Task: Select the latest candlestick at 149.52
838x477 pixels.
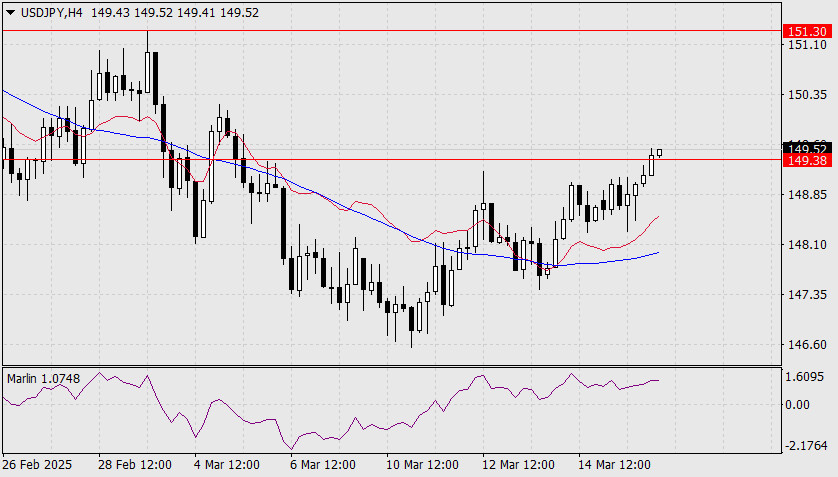Action: [x=659, y=153]
